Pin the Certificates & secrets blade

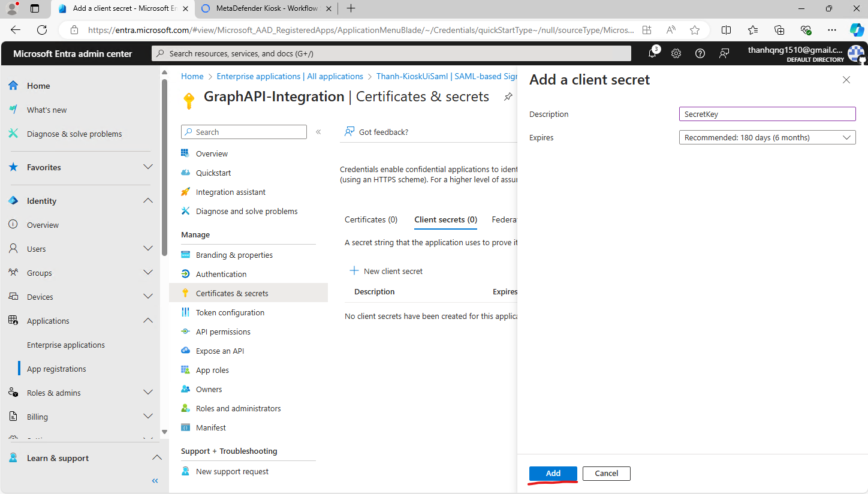pyautogui.click(x=508, y=97)
